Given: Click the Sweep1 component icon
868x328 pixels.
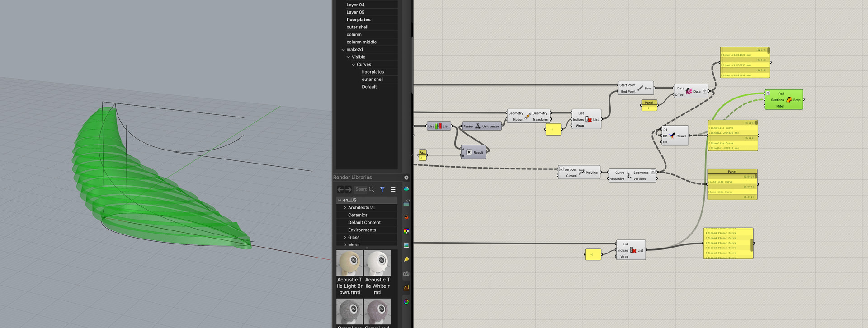Looking at the screenshot, I should click(789, 100).
